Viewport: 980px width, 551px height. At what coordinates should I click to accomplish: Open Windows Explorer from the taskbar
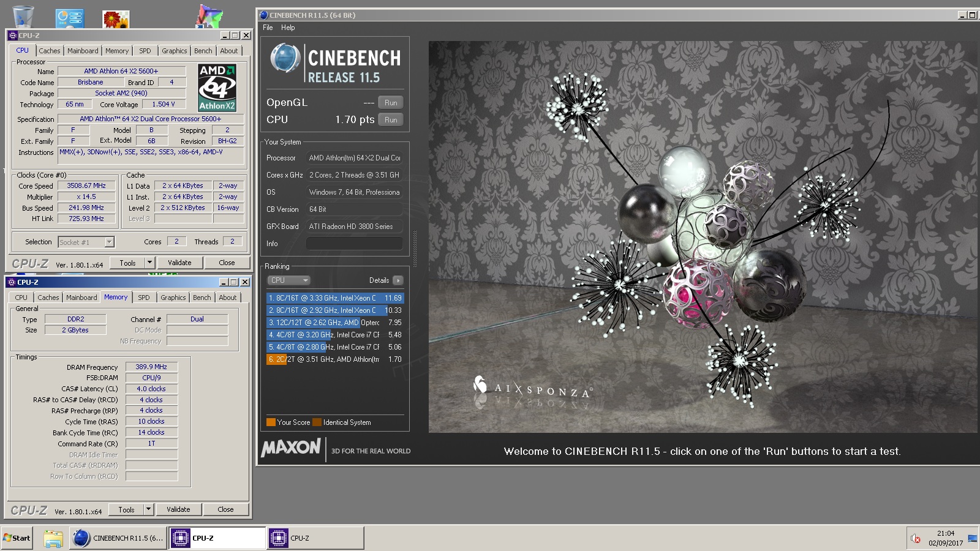pos(53,538)
